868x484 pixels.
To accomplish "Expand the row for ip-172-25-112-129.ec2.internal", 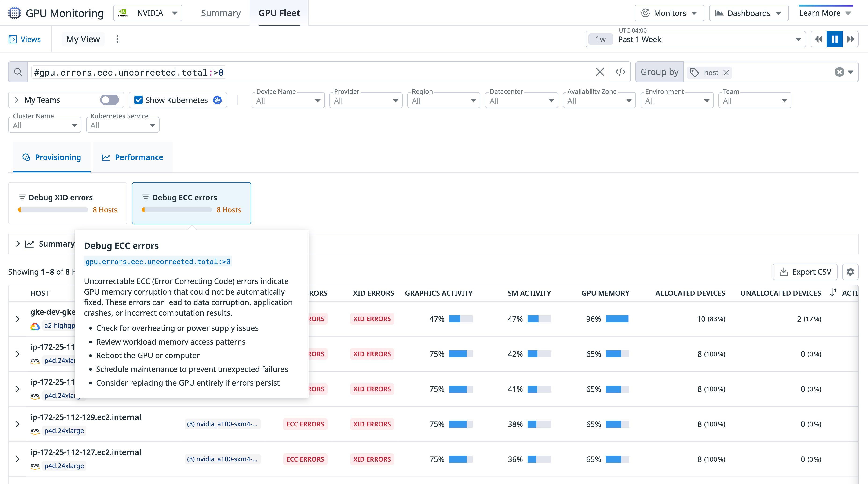I will [x=18, y=424].
